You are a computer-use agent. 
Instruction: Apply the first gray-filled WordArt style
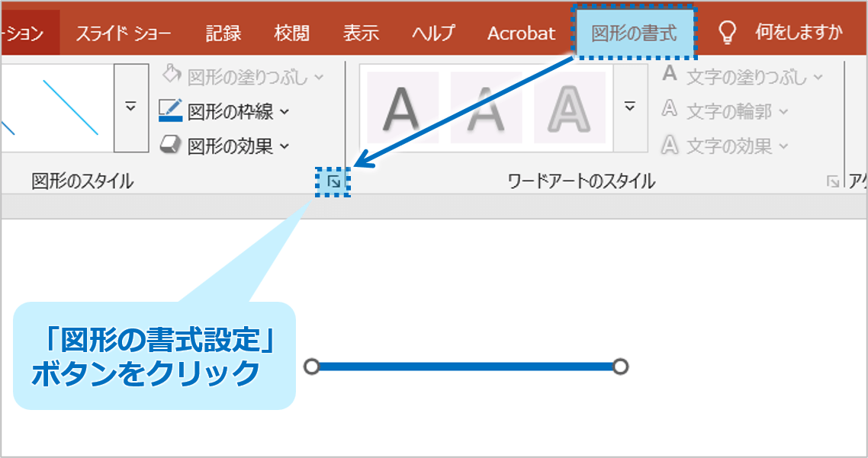(402, 107)
